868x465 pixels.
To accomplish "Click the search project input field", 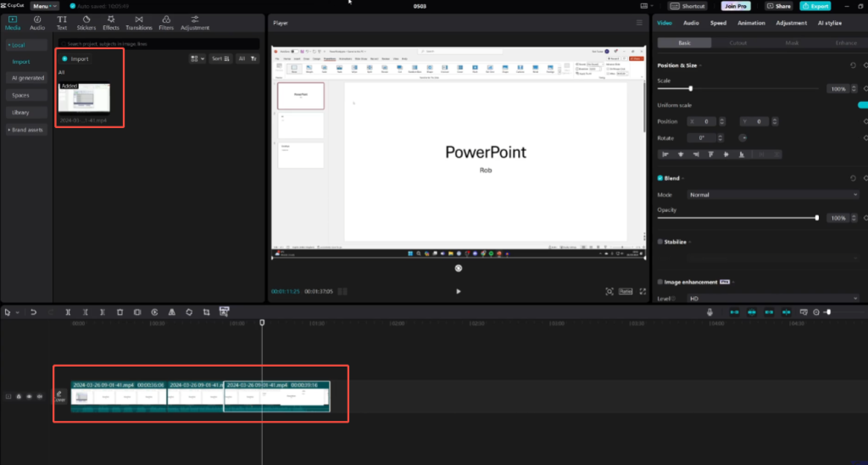I will pos(159,43).
